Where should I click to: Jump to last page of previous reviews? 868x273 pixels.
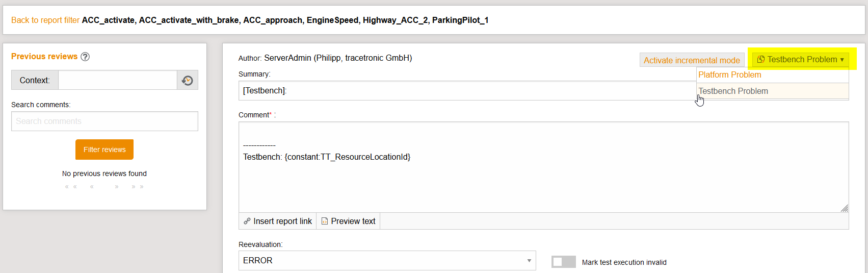point(138,187)
